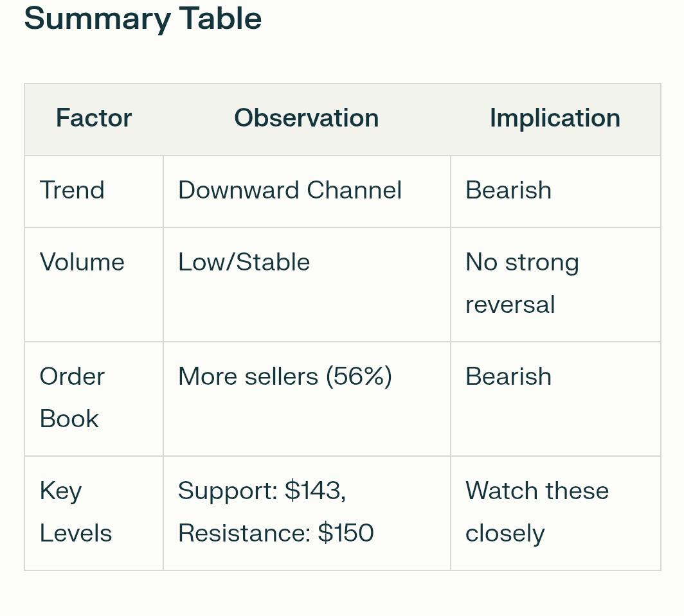Select the More sellers observation cell
The image size is (684, 616).
[285, 377]
